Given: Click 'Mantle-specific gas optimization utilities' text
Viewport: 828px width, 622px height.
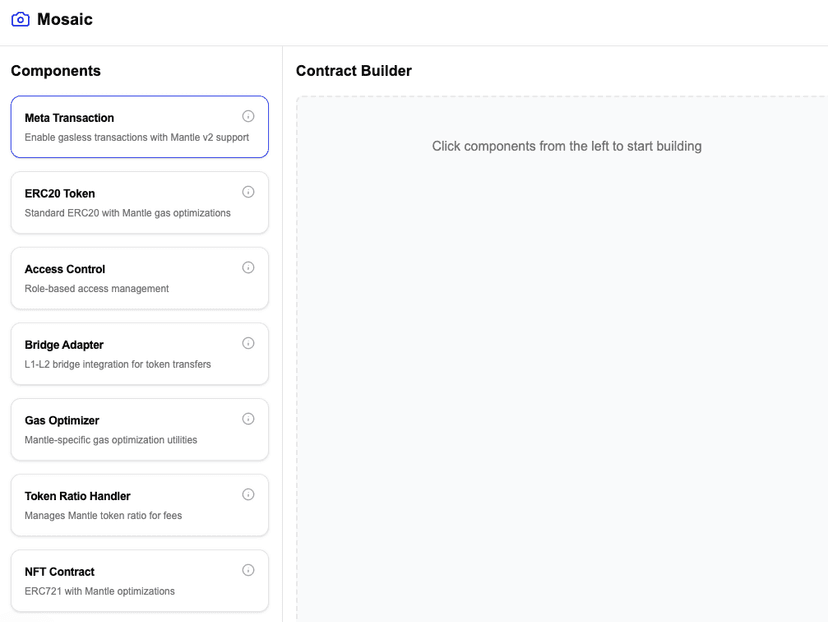Looking at the screenshot, I should pos(111,440).
